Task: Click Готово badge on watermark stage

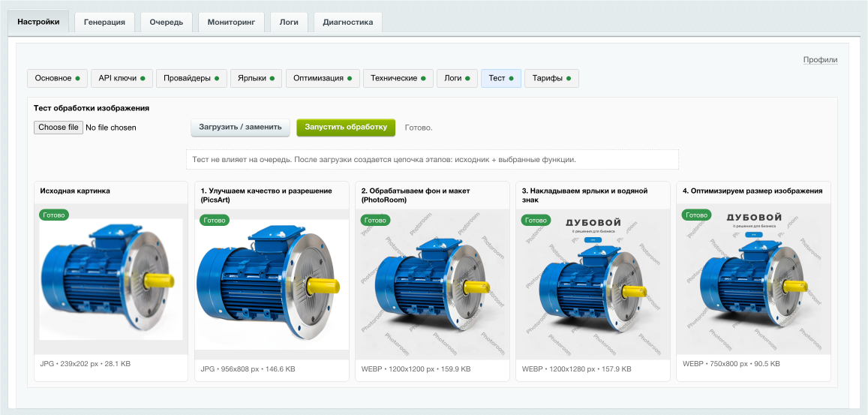Action: click(x=536, y=220)
